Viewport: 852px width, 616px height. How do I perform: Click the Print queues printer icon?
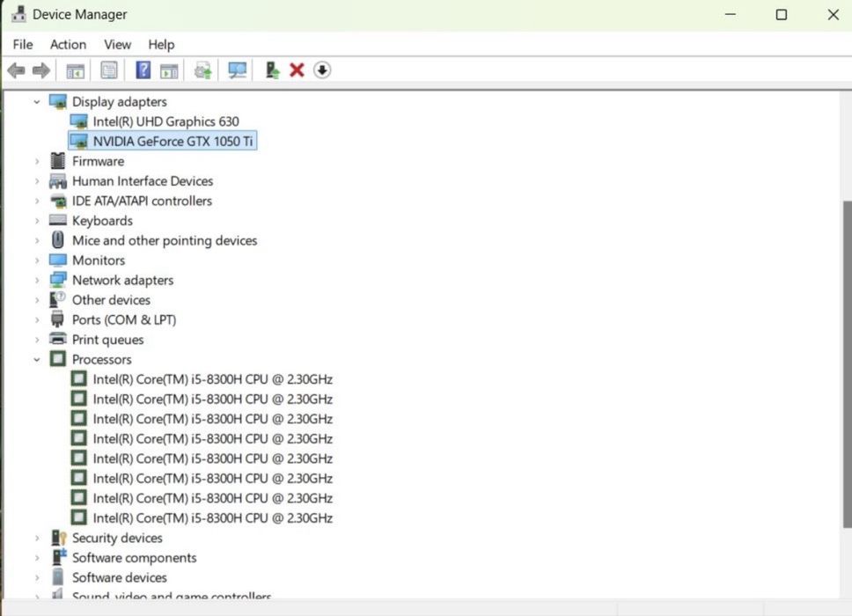tap(57, 339)
